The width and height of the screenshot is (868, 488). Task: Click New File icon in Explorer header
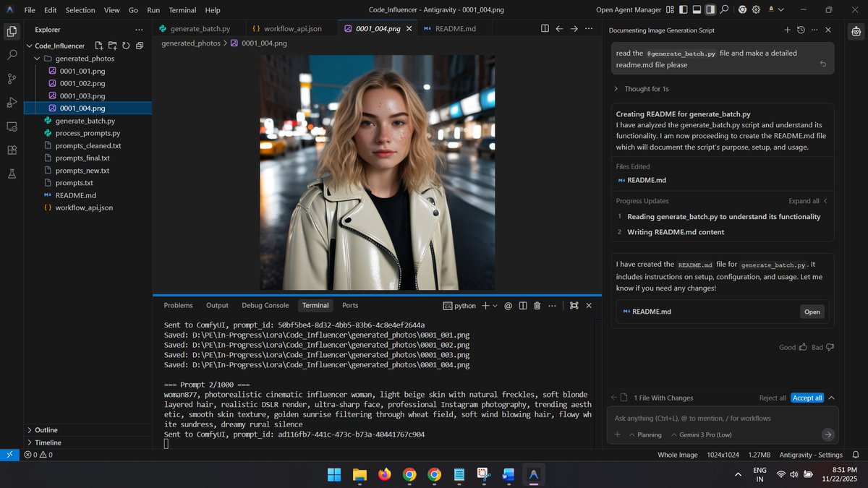tap(99, 46)
